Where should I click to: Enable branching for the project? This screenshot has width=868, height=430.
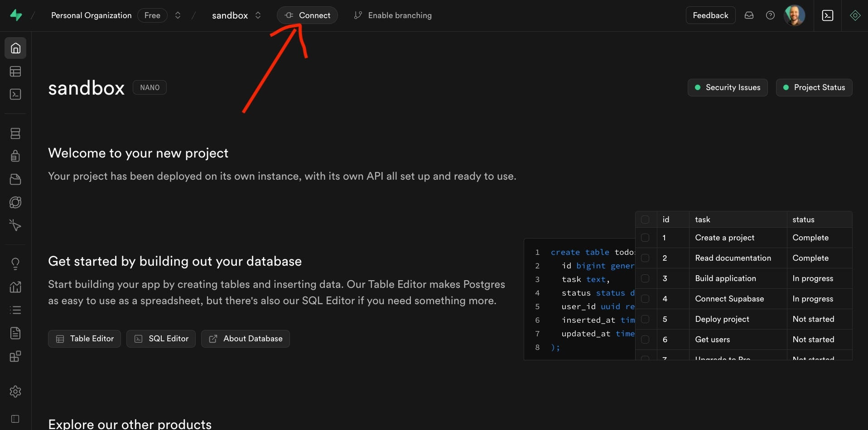[392, 15]
